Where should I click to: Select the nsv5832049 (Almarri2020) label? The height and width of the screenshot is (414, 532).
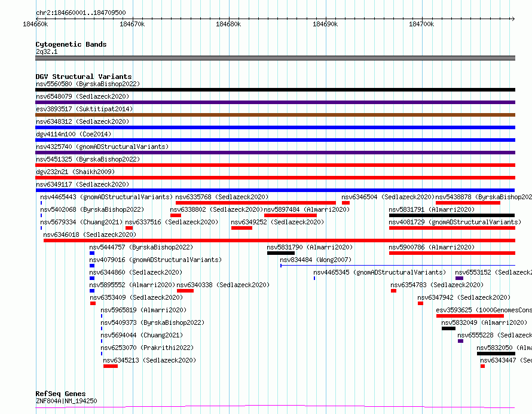click(484, 322)
